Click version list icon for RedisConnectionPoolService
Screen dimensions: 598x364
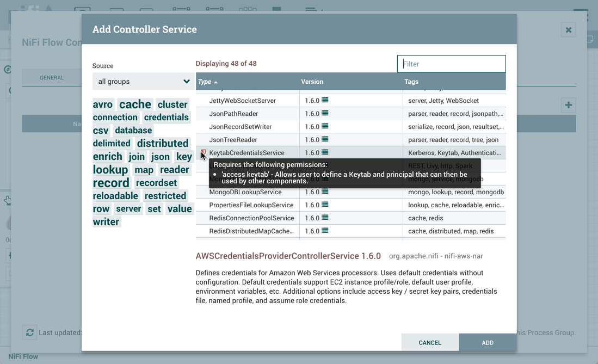(x=325, y=218)
